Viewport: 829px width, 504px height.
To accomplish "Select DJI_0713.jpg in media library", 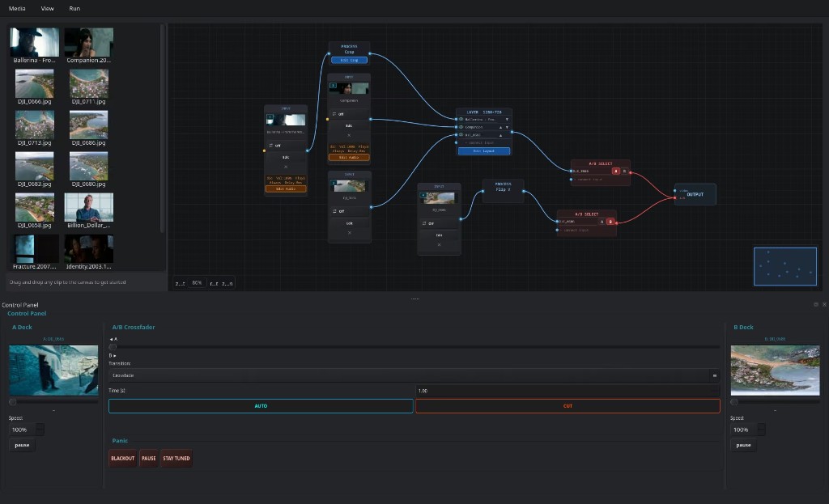I will coord(34,125).
